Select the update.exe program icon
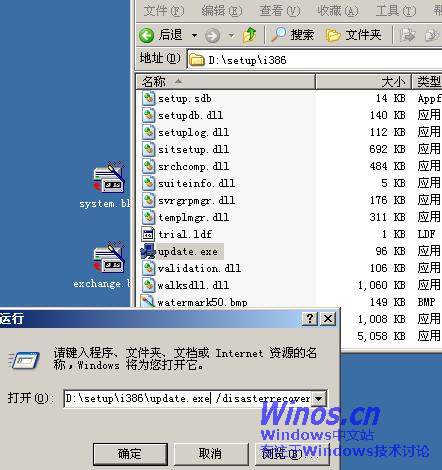The width and height of the screenshot is (442, 470). [148, 251]
